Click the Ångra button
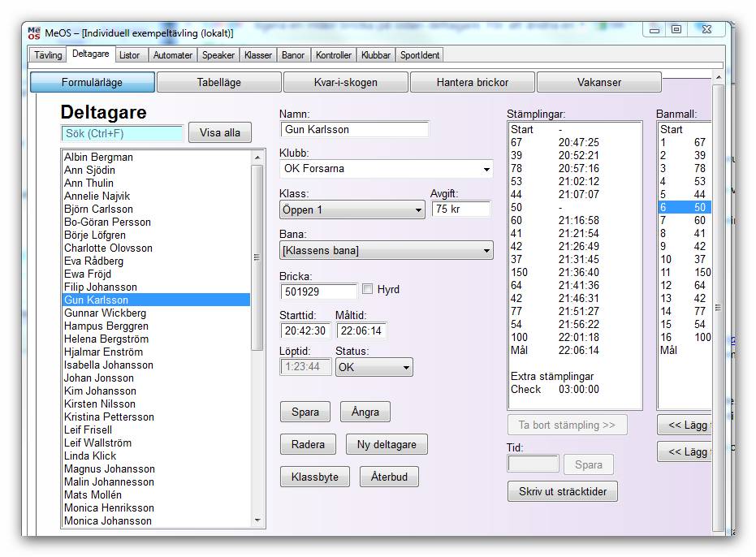 click(x=365, y=412)
